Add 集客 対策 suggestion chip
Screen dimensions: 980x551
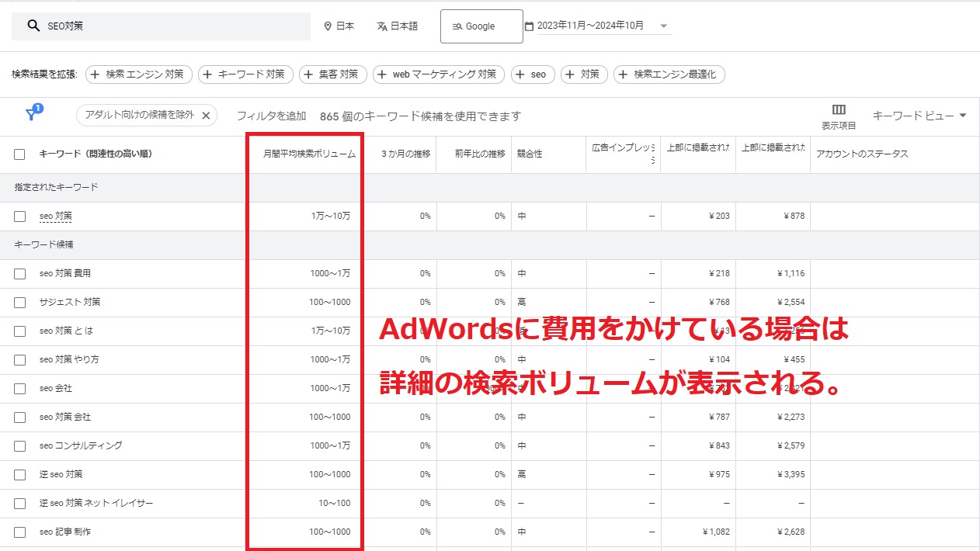click(x=332, y=75)
